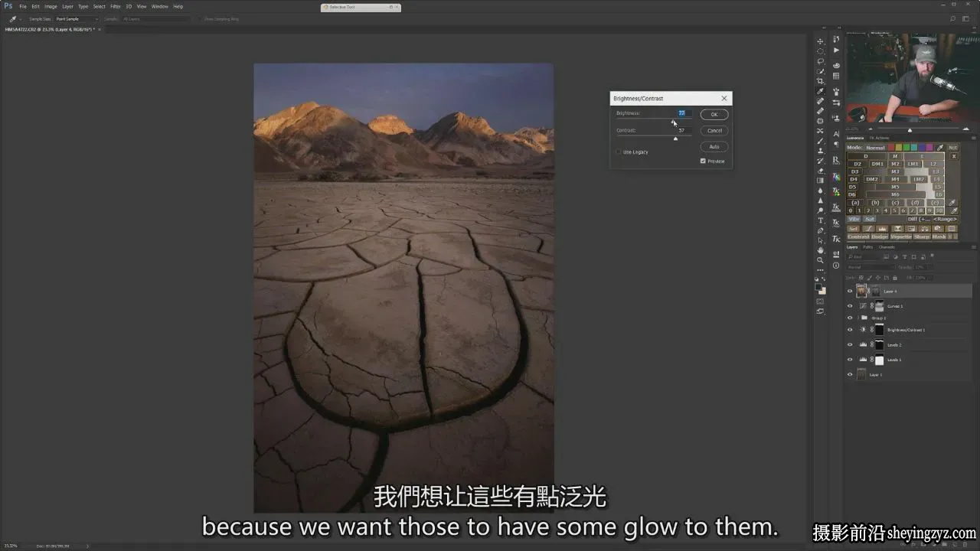This screenshot has width=980, height=551.
Task: Click the lock all layers icon
Action: tap(897, 278)
